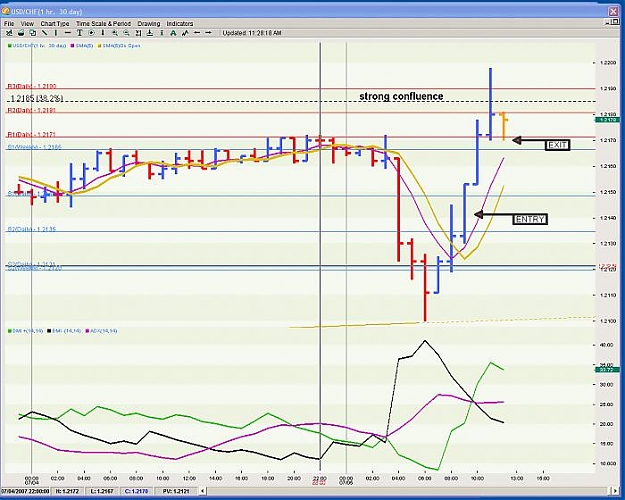Click the new chart toolbar icon
Image resolution: width=625 pixels, height=500 pixels.
(9, 33)
